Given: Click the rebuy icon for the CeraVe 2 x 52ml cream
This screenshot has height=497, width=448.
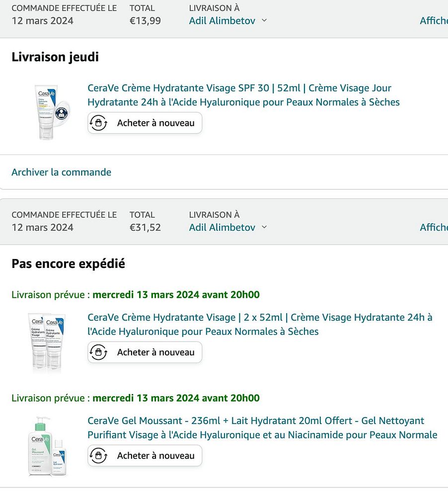Looking at the screenshot, I should (x=98, y=352).
